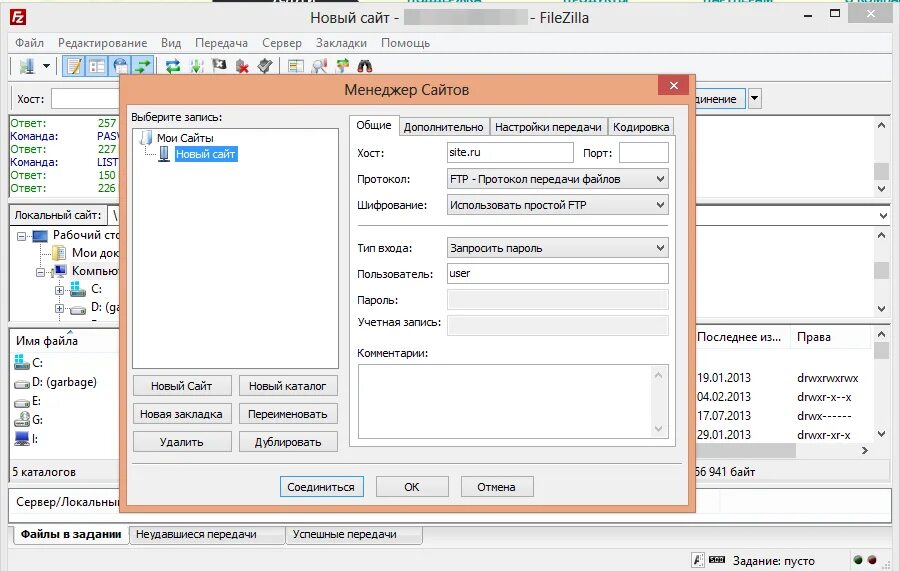Open the remote site path dropdown arrow
This screenshot has width=900, height=571.
(x=883, y=216)
